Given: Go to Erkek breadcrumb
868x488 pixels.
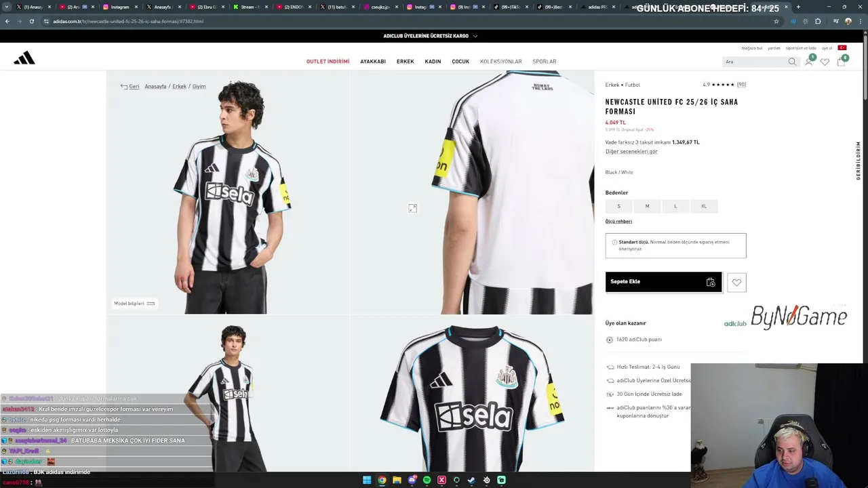Looking at the screenshot, I should [x=179, y=87].
